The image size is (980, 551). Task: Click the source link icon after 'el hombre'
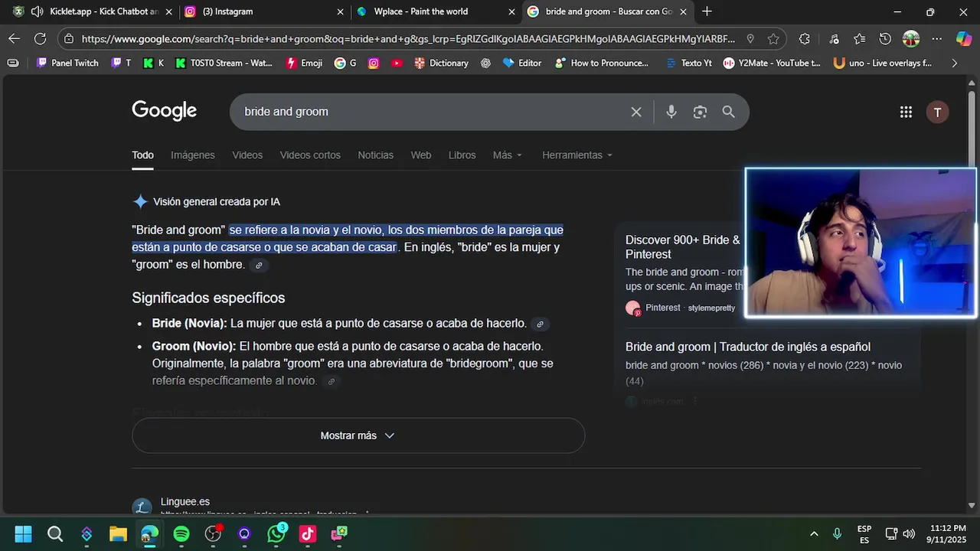coord(259,266)
